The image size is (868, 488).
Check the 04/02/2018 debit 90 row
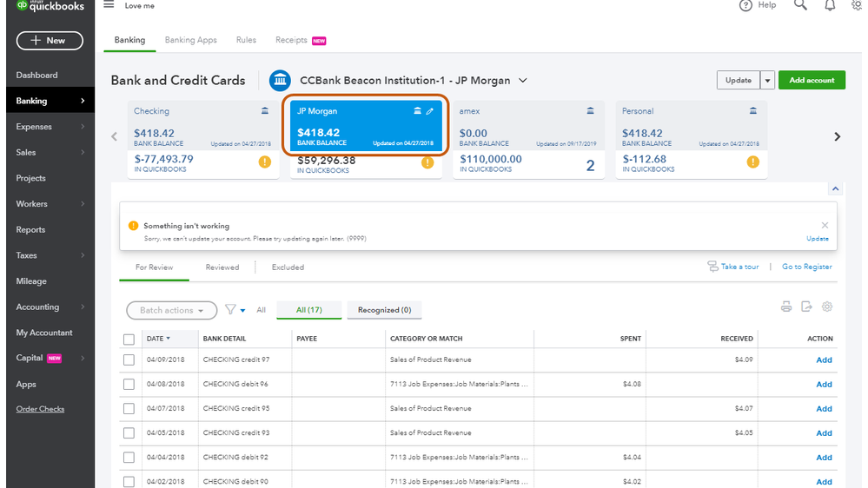point(129,482)
